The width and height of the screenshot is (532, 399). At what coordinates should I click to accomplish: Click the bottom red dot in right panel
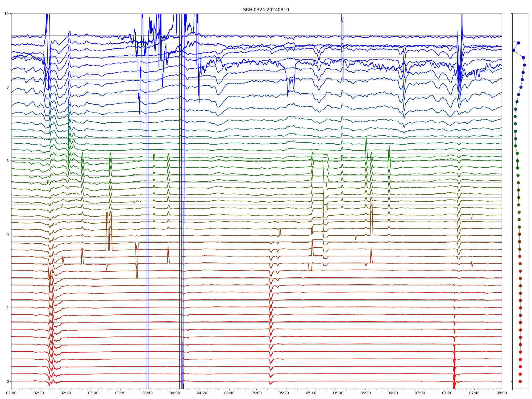click(x=520, y=381)
